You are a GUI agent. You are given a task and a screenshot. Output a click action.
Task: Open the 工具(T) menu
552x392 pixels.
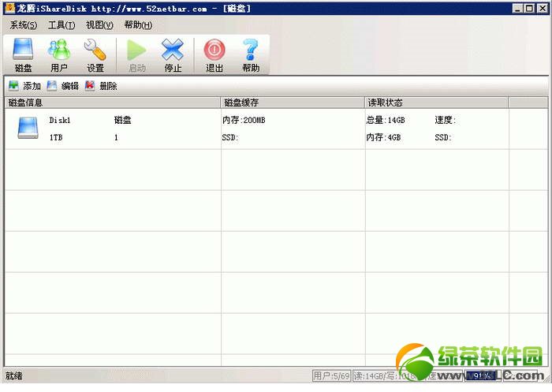coord(62,25)
